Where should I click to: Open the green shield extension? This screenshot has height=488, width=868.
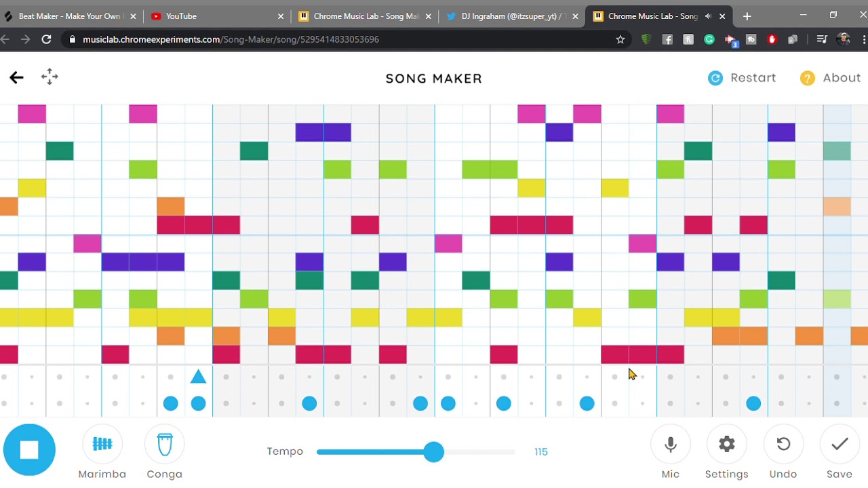coord(646,39)
